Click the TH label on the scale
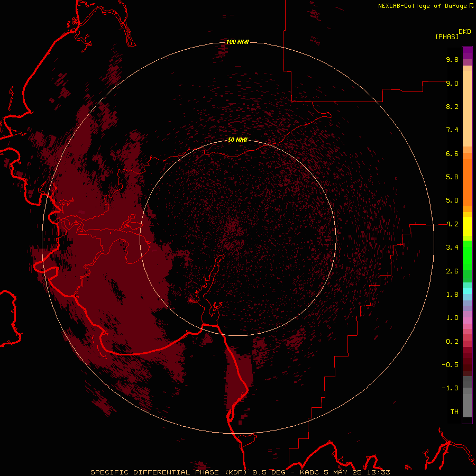 (x=454, y=412)
